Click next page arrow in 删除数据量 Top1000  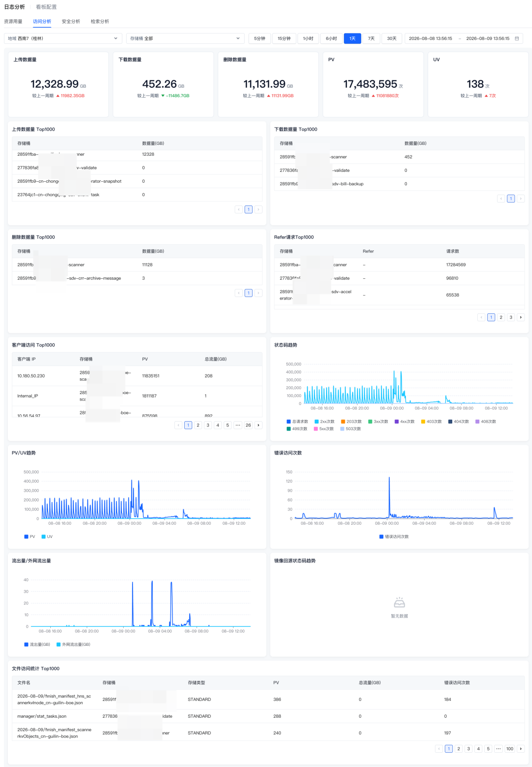click(258, 293)
